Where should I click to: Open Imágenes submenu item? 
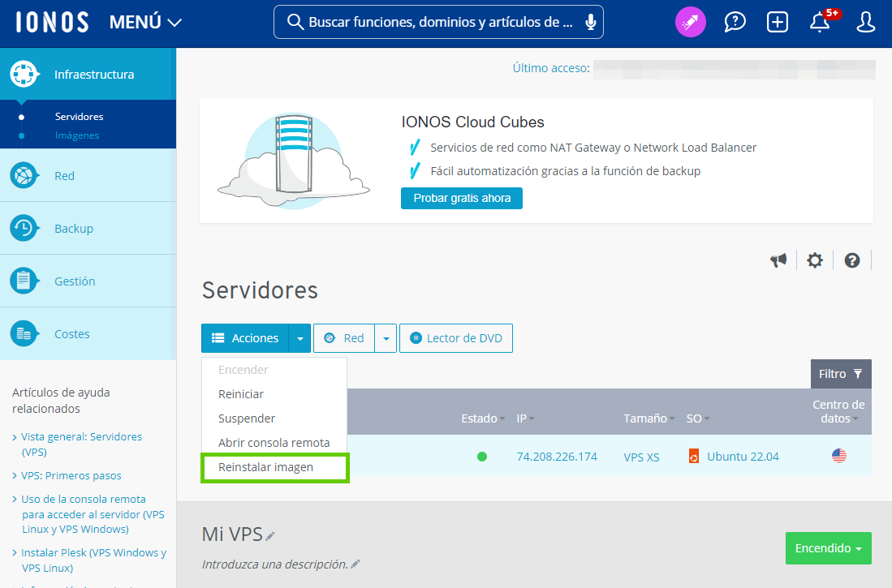77,135
